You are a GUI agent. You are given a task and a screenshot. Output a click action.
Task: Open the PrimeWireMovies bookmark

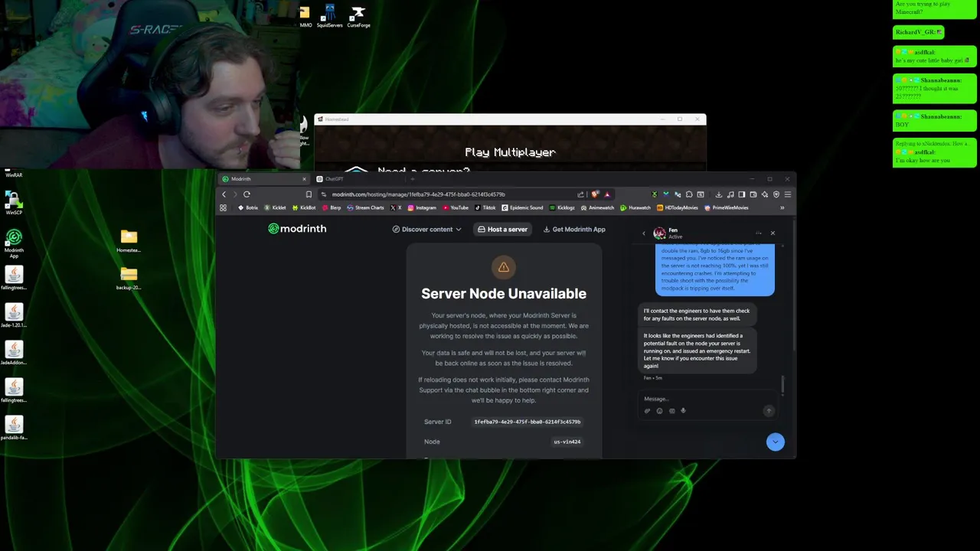coord(726,207)
